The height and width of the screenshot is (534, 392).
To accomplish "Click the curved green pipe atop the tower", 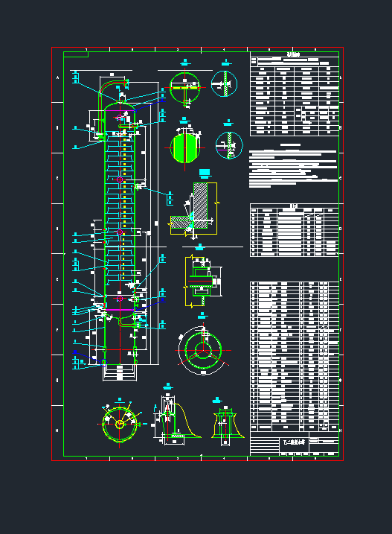I will [x=112, y=107].
